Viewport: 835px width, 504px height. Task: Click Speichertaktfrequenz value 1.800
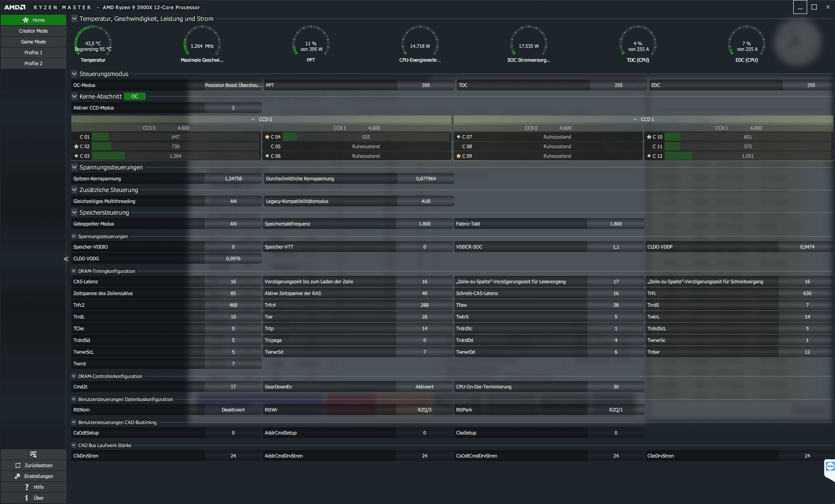point(424,224)
